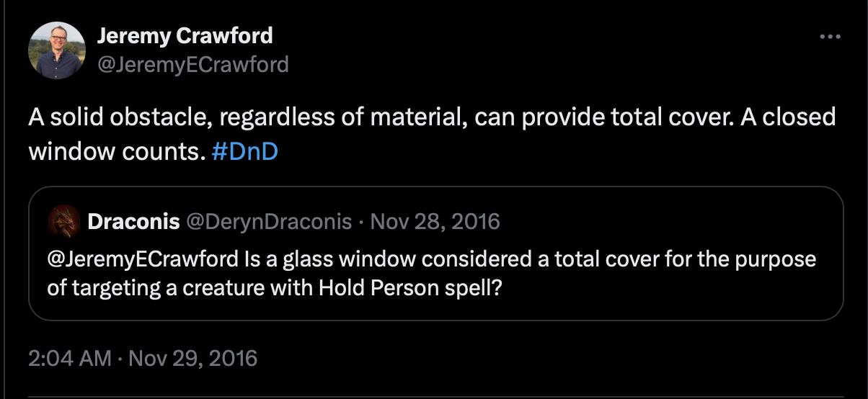Viewport: 868px width, 399px height.
Task: Open the @JeremyECrawford handle below author name
Action: (x=192, y=65)
